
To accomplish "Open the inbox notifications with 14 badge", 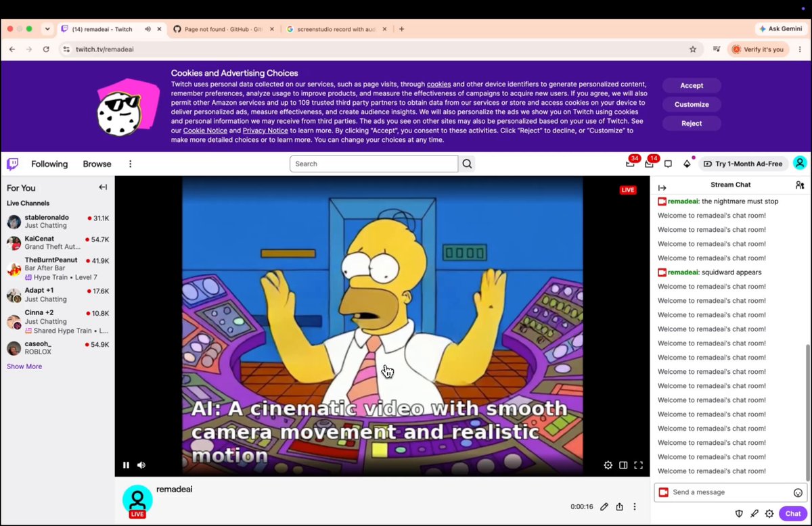I will pyautogui.click(x=650, y=164).
